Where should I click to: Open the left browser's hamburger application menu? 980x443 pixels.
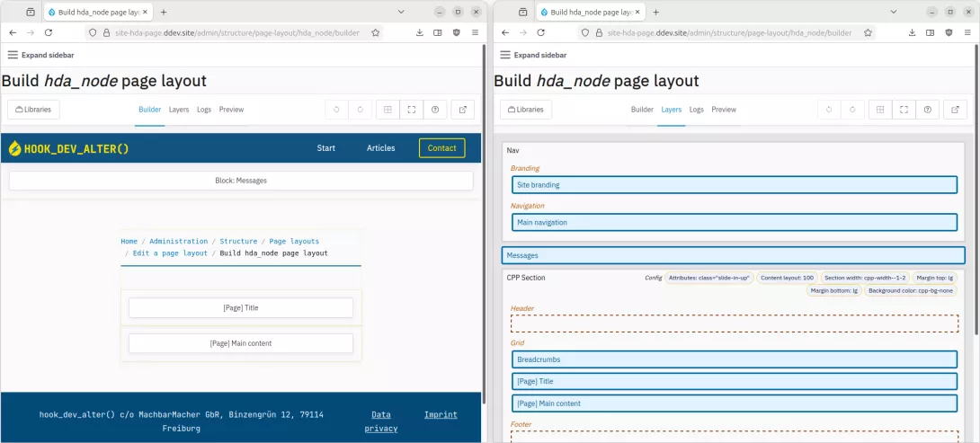tap(475, 32)
